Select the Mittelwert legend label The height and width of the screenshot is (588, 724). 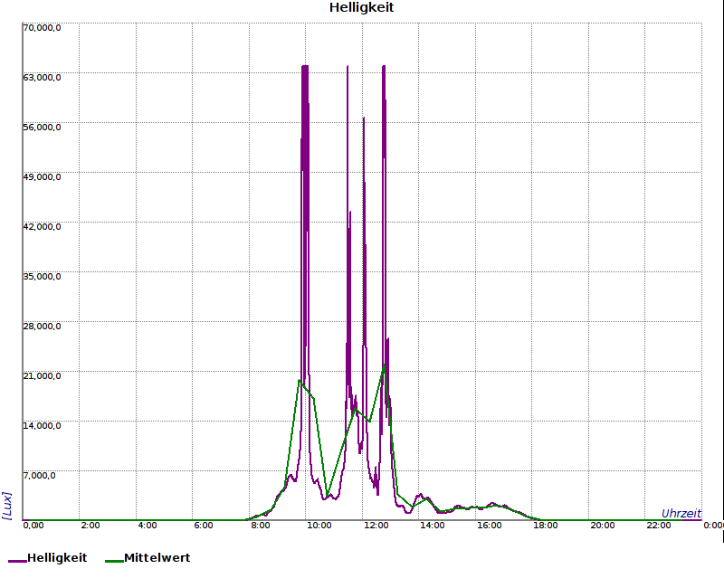157,558
